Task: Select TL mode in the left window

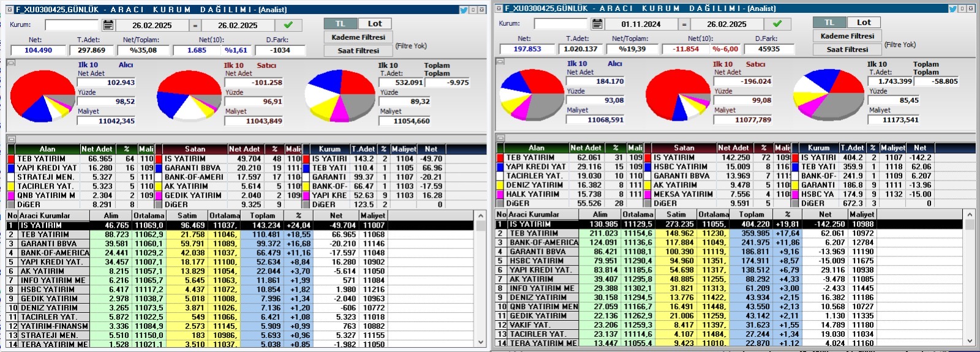Action: pos(340,24)
